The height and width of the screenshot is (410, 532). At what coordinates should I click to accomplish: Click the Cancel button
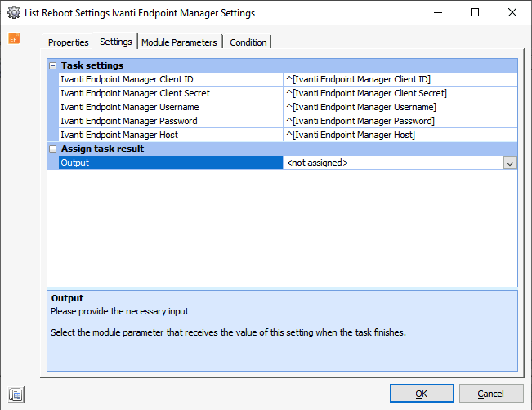click(x=490, y=394)
